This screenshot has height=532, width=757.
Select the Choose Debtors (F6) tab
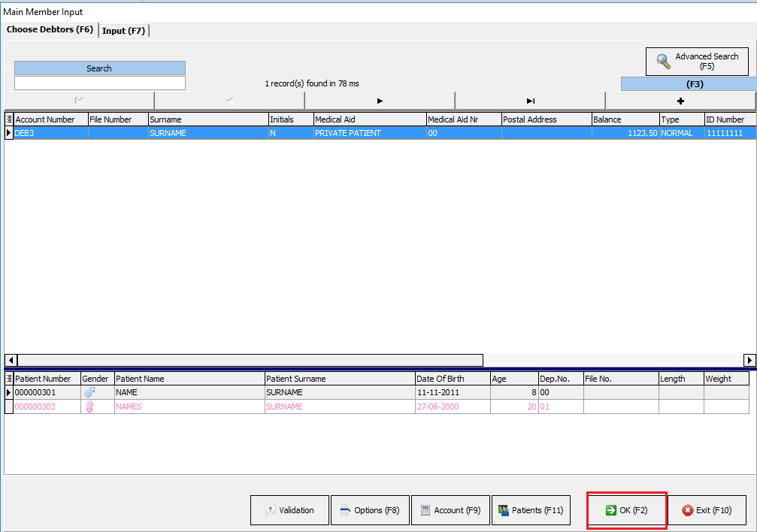pos(50,30)
